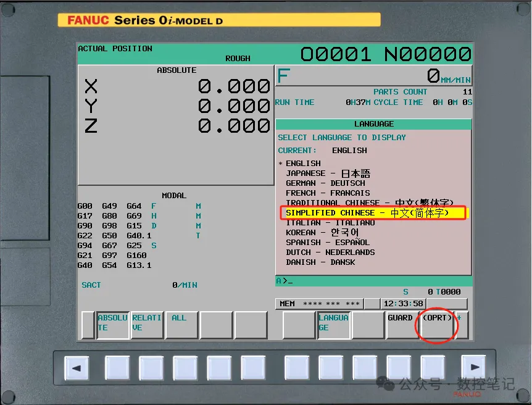The width and height of the screenshot is (532, 405).
Task: Click modal code G64
Action: pos(134,206)
